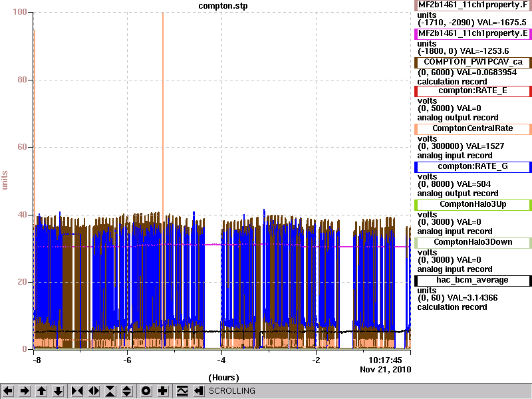Click the SCROLLING status label
The image size is (532, 399).
231,391
